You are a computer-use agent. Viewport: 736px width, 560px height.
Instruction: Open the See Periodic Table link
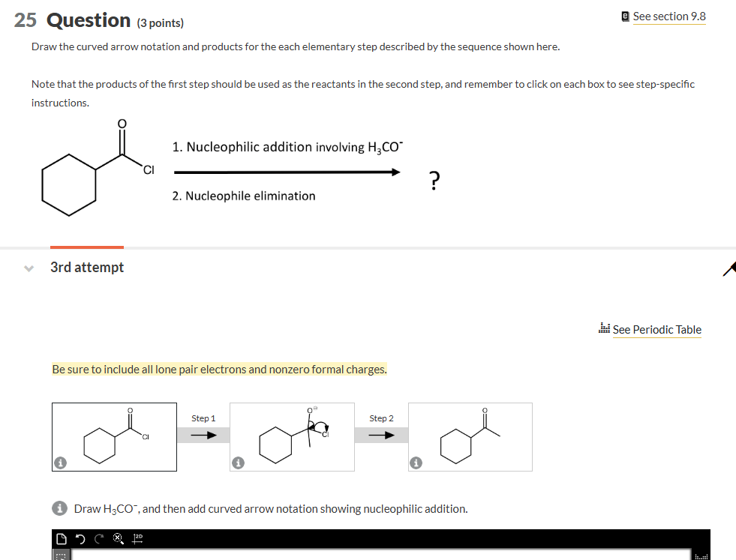pos(656,329)
